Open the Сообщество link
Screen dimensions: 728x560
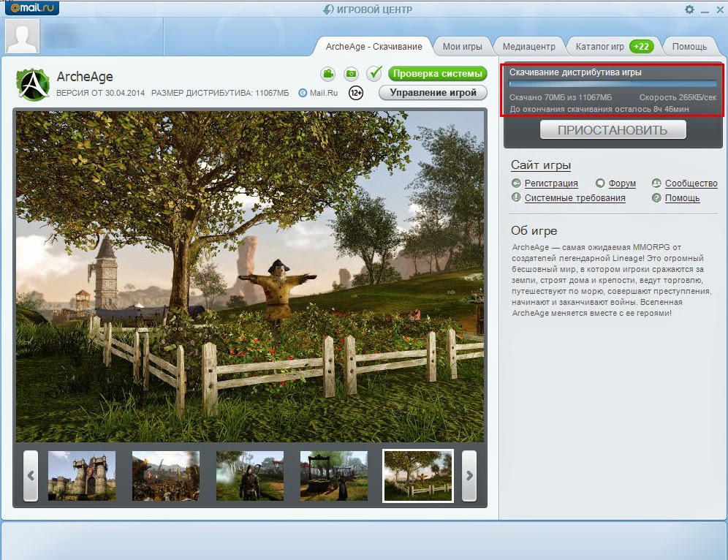691,183
